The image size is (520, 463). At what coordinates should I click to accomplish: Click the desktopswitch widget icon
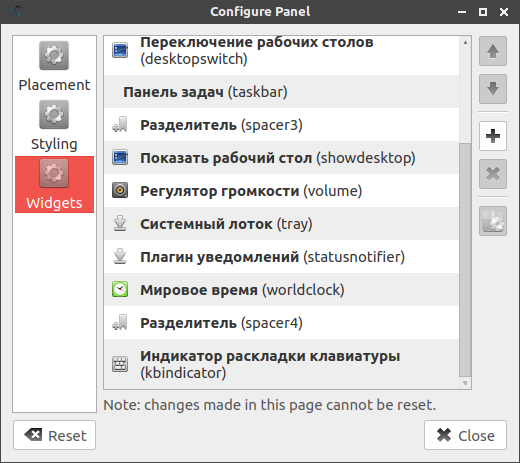[120, 50]
